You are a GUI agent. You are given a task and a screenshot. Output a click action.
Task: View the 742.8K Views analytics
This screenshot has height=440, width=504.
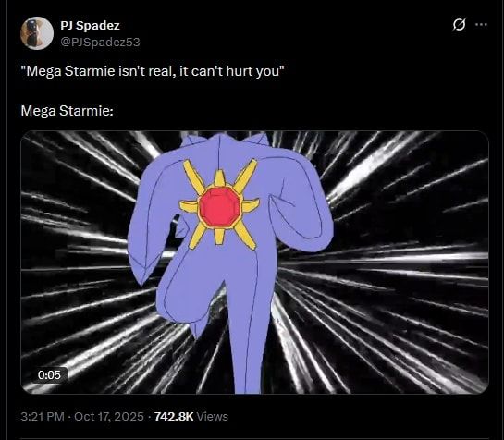191,417
